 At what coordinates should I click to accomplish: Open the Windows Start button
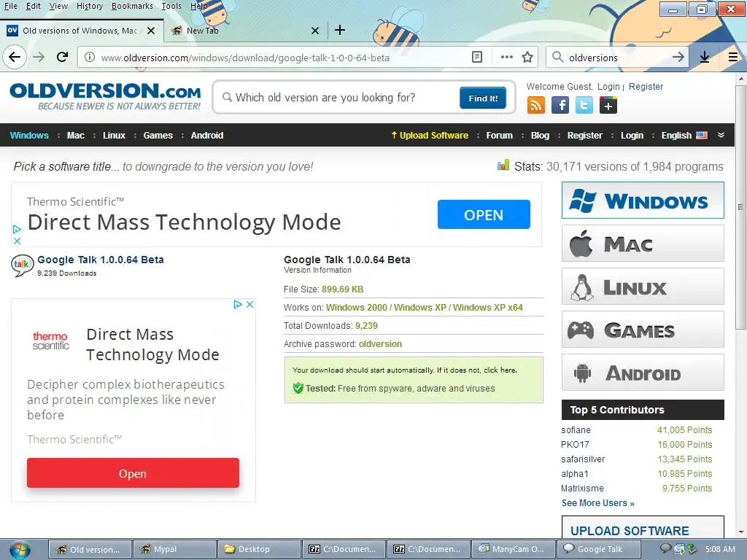[20, 550]
